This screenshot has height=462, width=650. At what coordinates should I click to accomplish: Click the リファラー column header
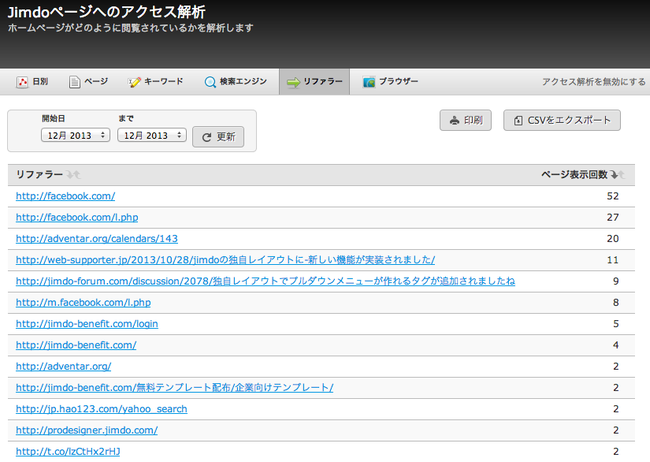pyautogui.click(x=39, y=175)
